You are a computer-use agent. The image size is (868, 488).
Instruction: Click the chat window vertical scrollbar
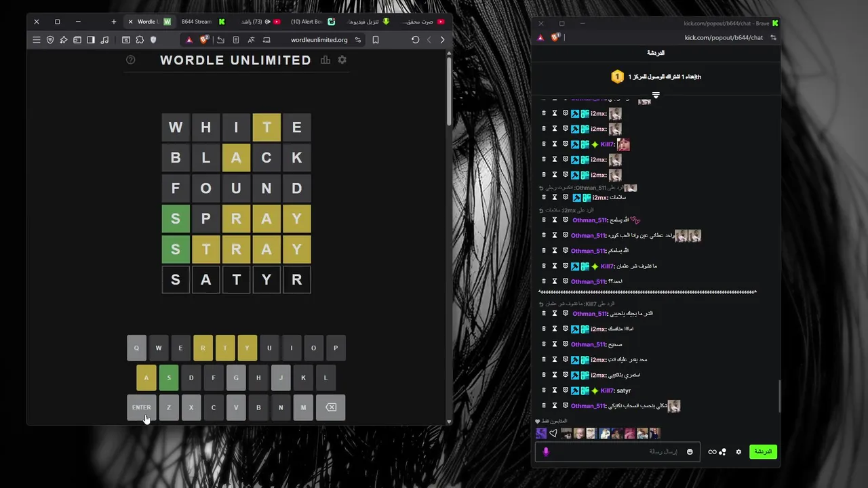[x=779, y=395]
